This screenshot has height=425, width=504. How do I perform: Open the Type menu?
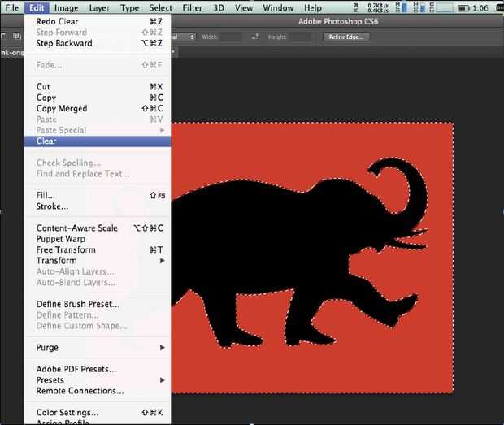[x=130, y=7]
